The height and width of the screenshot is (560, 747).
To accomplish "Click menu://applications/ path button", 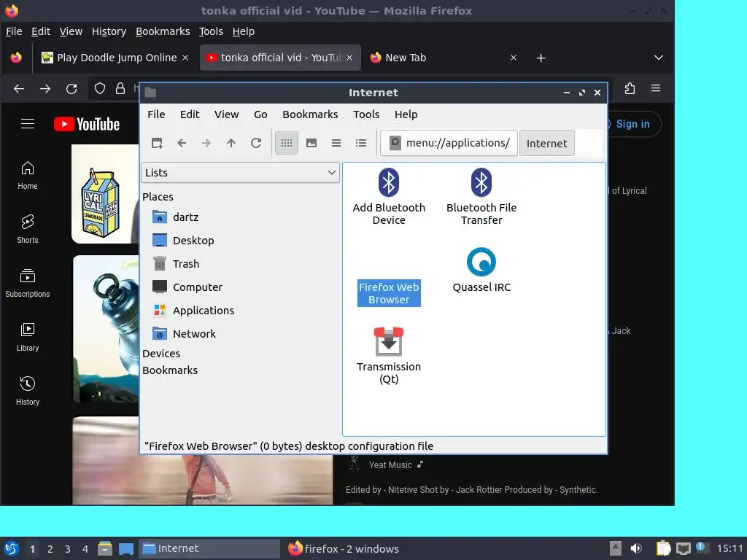I will click(x=449, y=143).
